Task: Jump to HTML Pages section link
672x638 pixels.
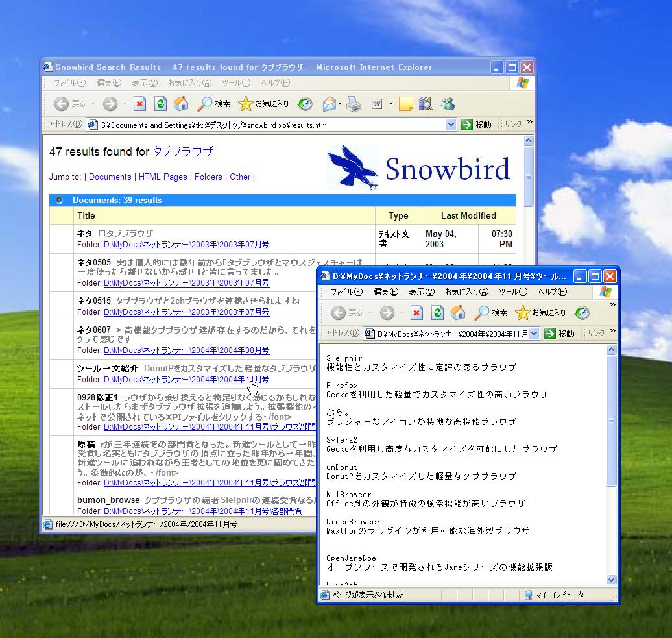Action: tap(163, 177)
